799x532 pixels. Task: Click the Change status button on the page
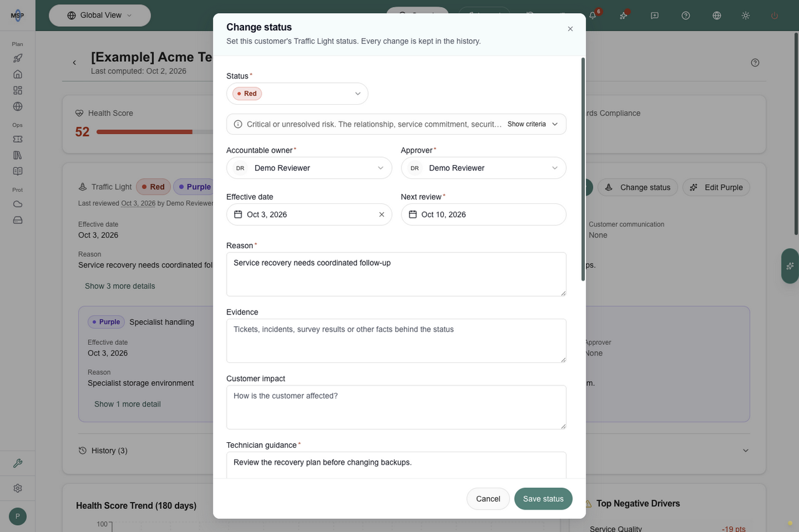638,187
